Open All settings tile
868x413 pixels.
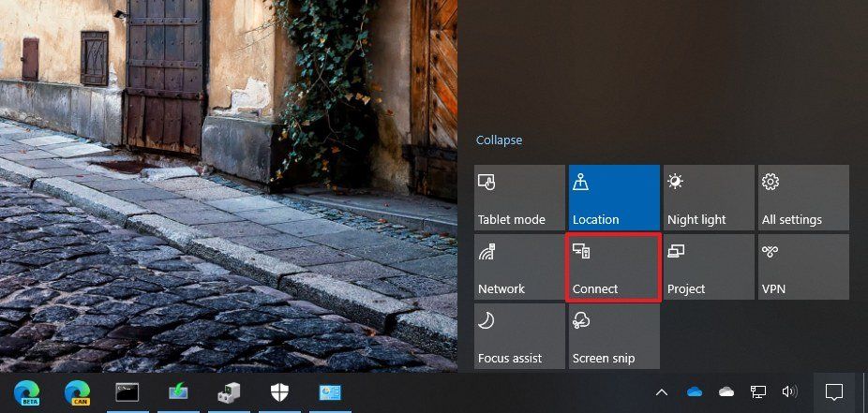pyautogui.click(x=803, y=198)
